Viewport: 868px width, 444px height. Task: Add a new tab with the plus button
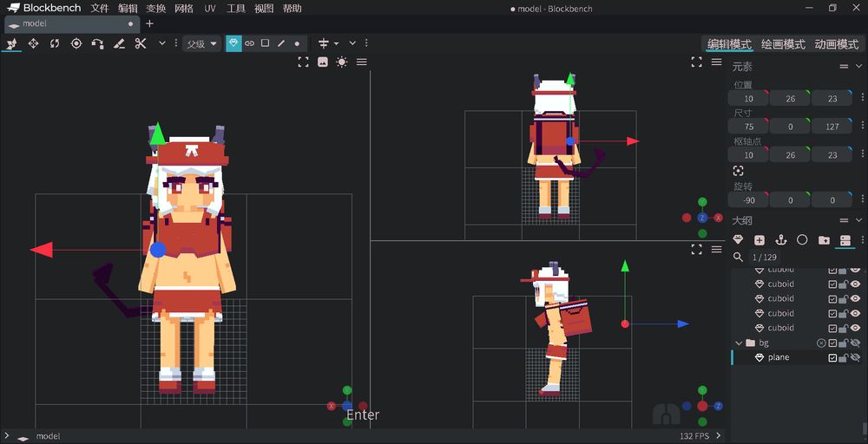tap(149, 23)
